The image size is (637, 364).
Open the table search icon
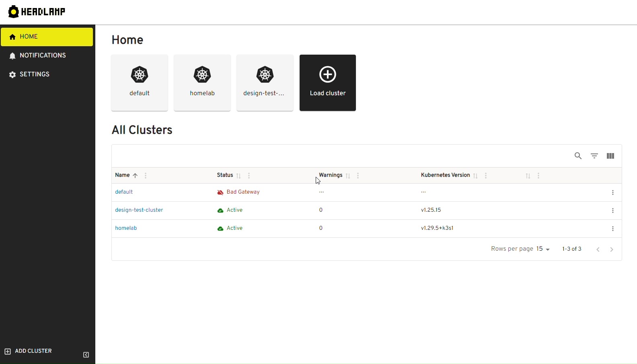[x=578, y=156]
